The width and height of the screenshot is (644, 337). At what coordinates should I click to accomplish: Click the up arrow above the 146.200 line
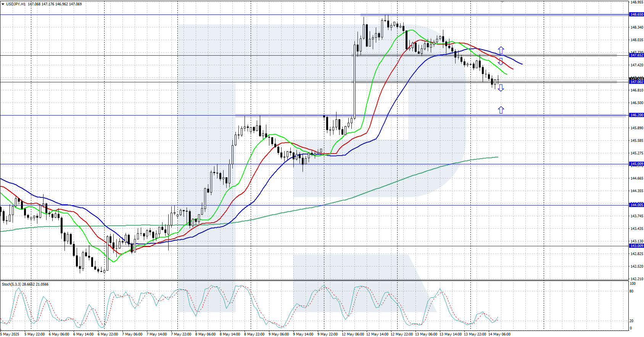pyautogui.click(x=501, y=110)
